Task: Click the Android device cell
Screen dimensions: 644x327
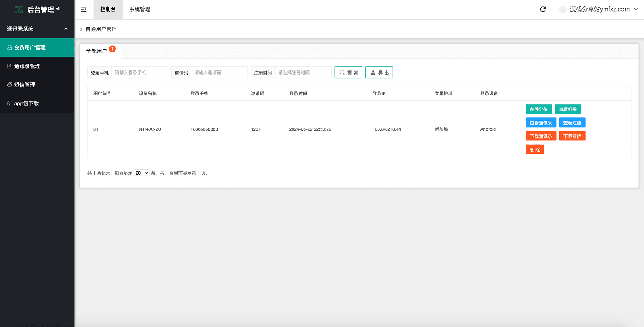Action: pyautogui.click(x=488, y=129)
